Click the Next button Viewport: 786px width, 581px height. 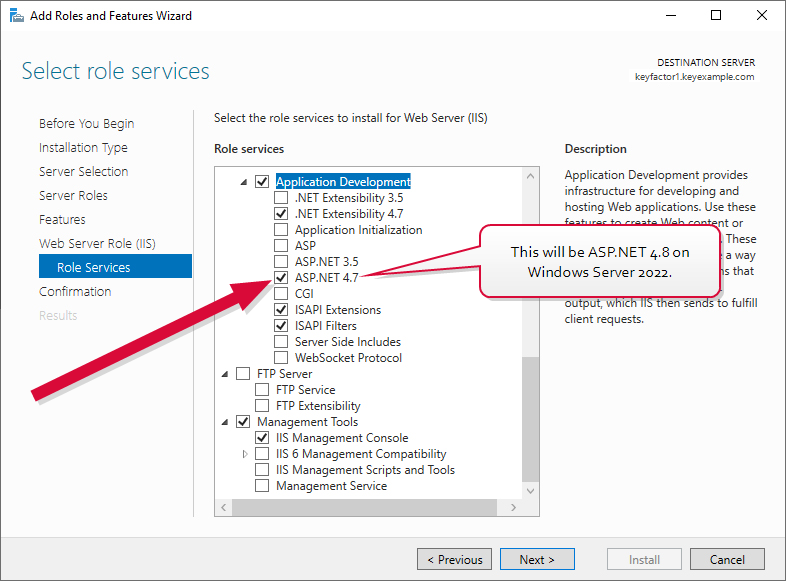tap(536, 559)
